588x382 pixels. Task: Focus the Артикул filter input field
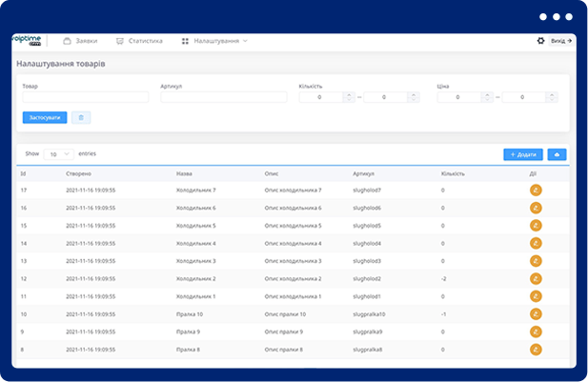(224, 97)
